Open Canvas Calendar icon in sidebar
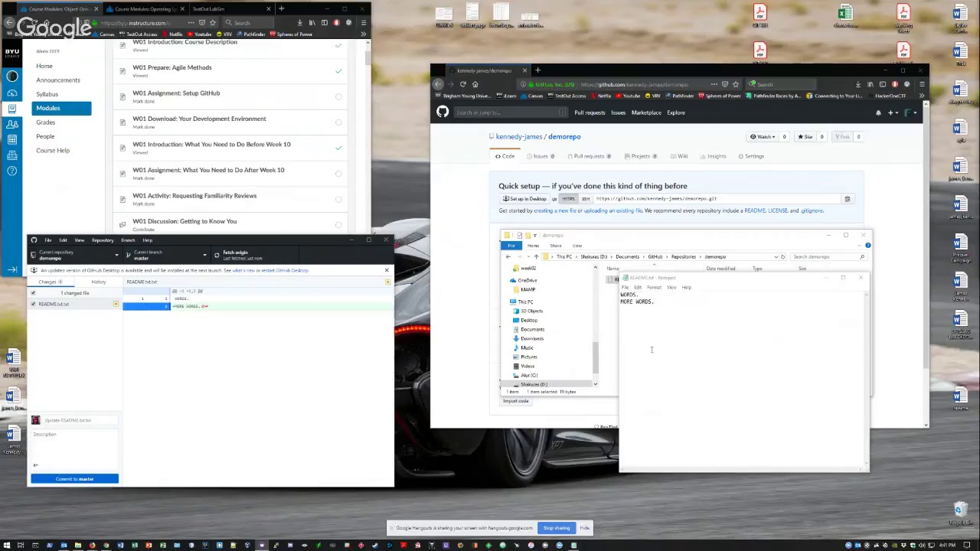The height and width of the screenshot is (551, 980). pyautogui.click(x=12, y=139)
